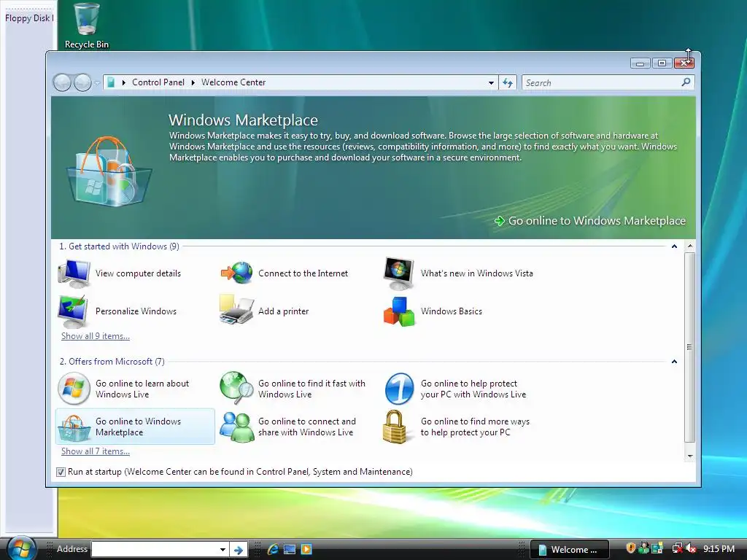Click the Control Panel icon in breadcrumb bar
Viewport: 747px width, 560px height.
(111, 82)
